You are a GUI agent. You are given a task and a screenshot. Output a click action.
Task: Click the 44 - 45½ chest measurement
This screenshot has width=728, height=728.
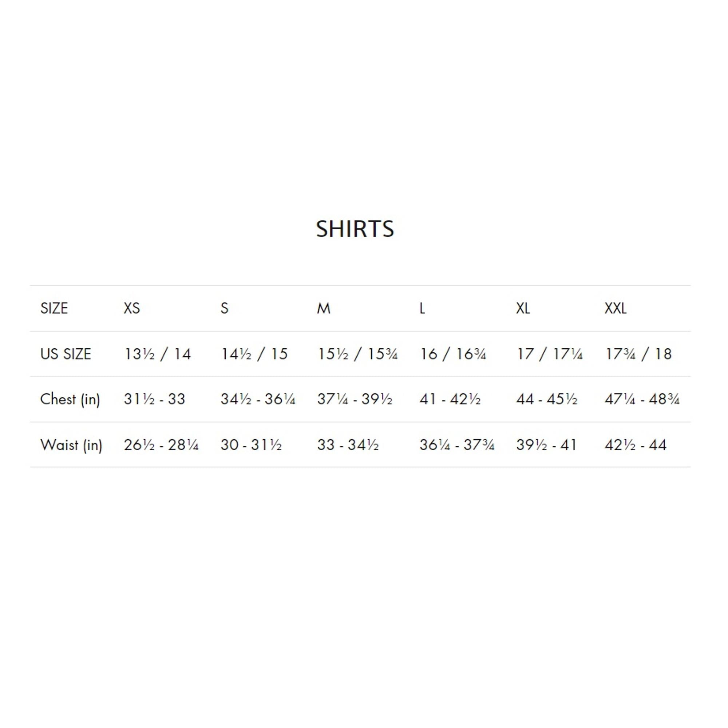point(546,399)
